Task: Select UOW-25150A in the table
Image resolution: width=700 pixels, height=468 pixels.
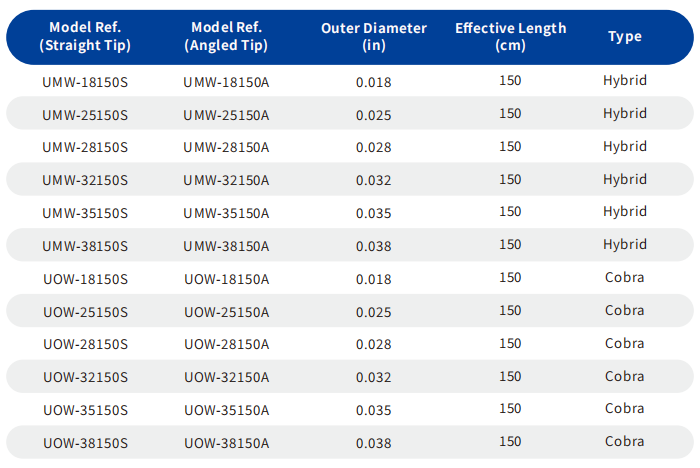Action: click(x=226, y=311)
